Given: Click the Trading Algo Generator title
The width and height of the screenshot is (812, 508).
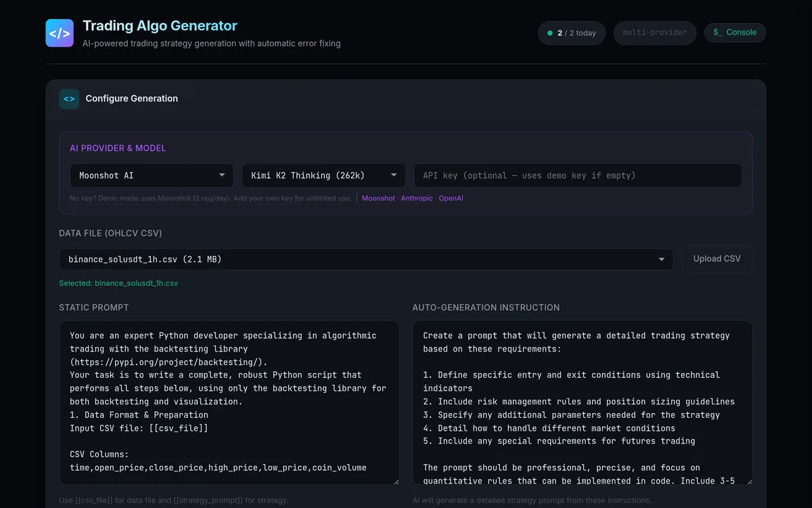Looking at the screenshot, I should 160,26.
